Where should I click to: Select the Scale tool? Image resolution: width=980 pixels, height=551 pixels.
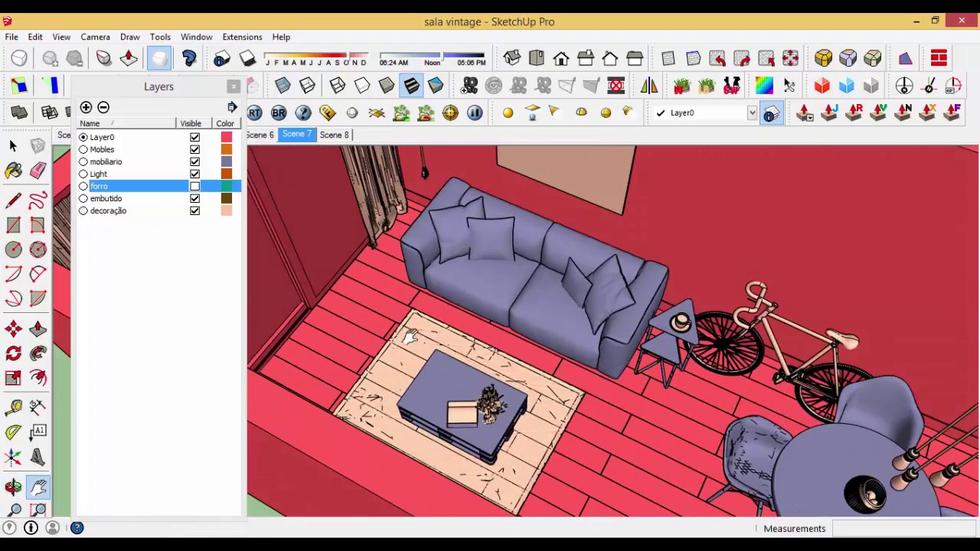[13, 378]
